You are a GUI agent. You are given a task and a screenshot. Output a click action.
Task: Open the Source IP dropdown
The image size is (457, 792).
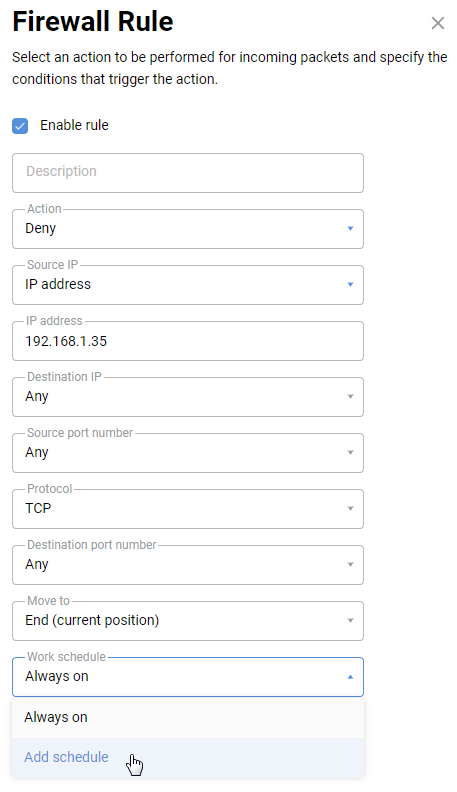[188, 285]
